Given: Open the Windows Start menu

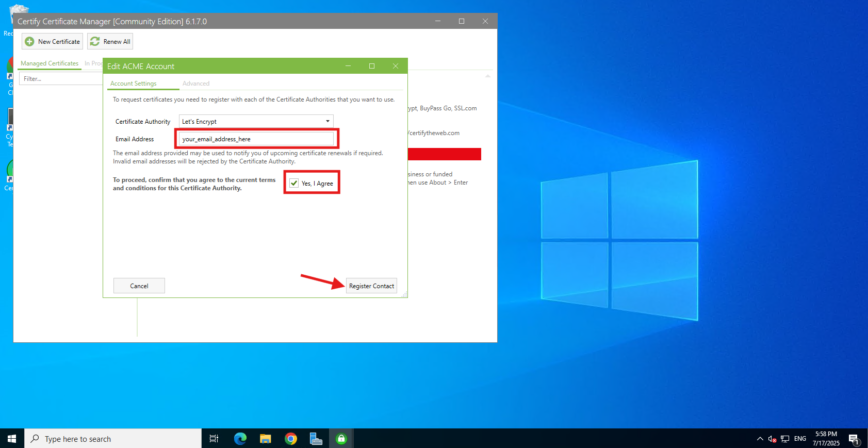Looking at the screenshot, I should tap(12, 439).
